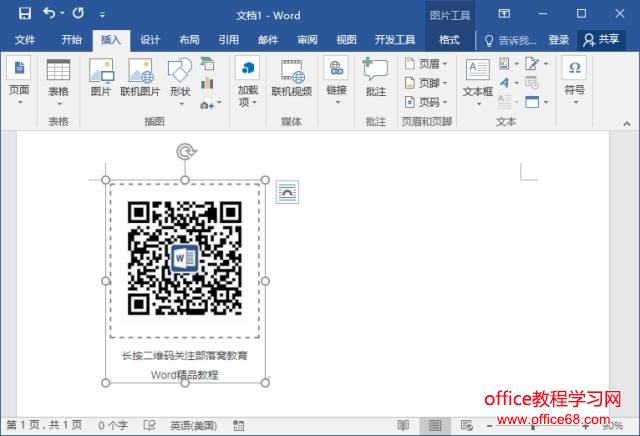Open the 页脚 footer dropdown
640x436 pixels.
445,83
